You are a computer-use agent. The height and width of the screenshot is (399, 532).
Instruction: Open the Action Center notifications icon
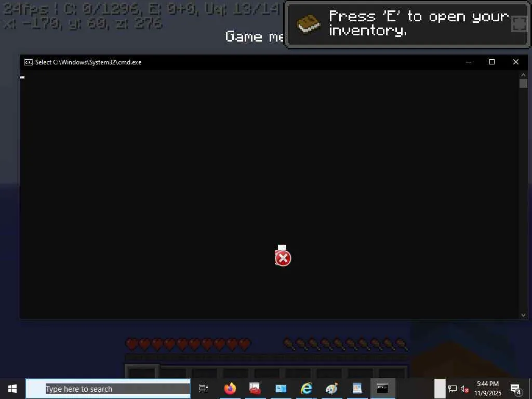pyautogui.click(x=515, y=389)
